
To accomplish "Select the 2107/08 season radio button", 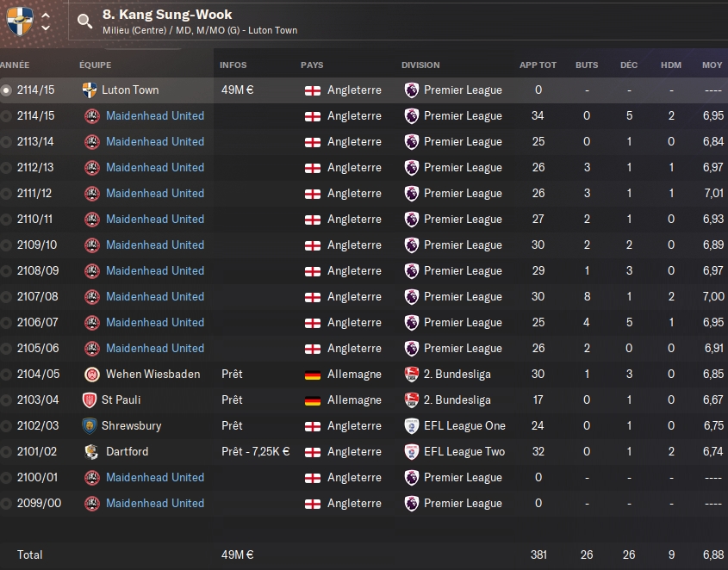I will point(7,297).
